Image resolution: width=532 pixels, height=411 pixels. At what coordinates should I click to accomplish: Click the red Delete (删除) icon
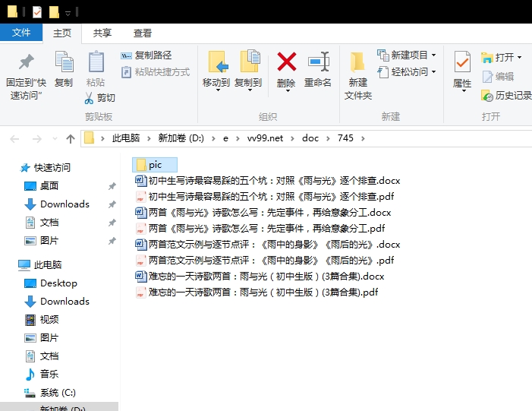pyautogui.click(x=286, y=62)
